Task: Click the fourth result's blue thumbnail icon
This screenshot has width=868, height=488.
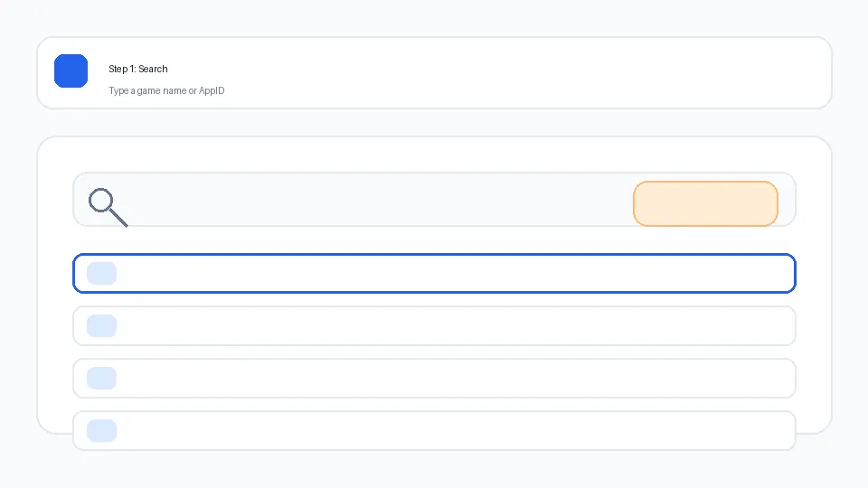Action: (x=101, y=430)
